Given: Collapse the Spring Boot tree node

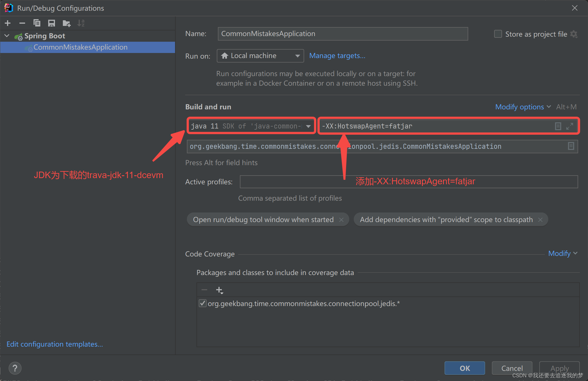Looking at the screenshot, I should (7, 36).
